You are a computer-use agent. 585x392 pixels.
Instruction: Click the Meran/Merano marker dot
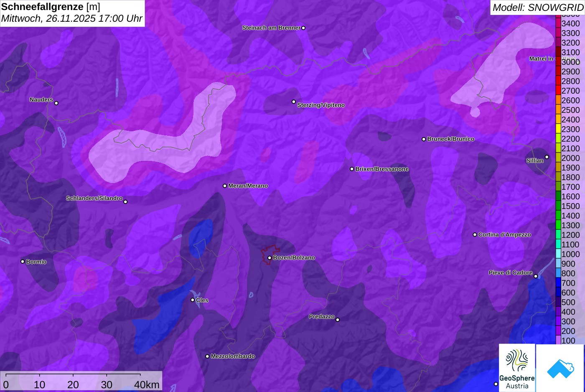225,186
